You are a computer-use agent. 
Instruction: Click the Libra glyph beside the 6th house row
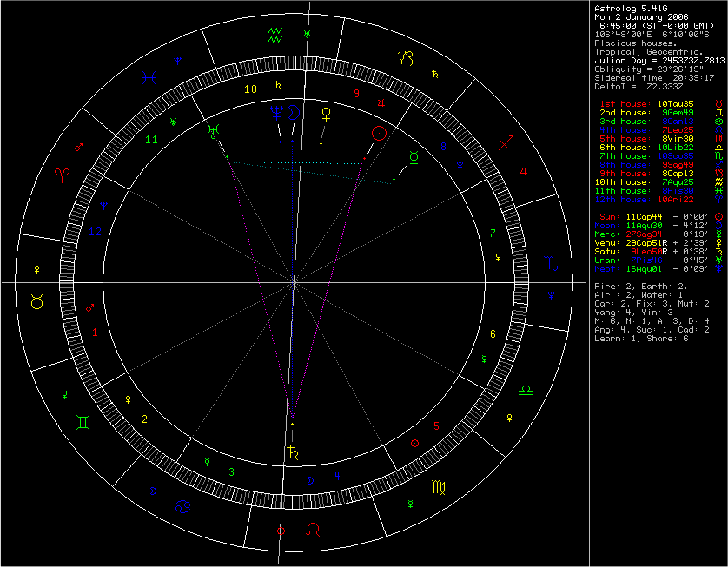tap(719, 148)
